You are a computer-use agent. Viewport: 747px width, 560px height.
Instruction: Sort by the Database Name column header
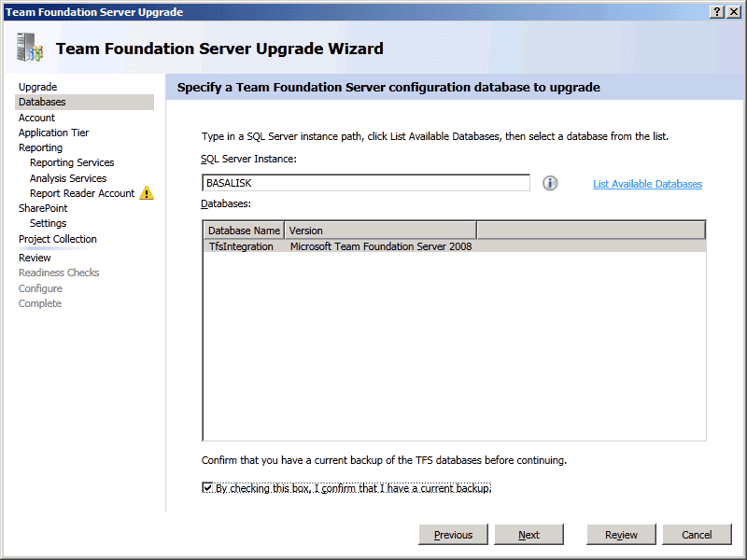[244, 230]
